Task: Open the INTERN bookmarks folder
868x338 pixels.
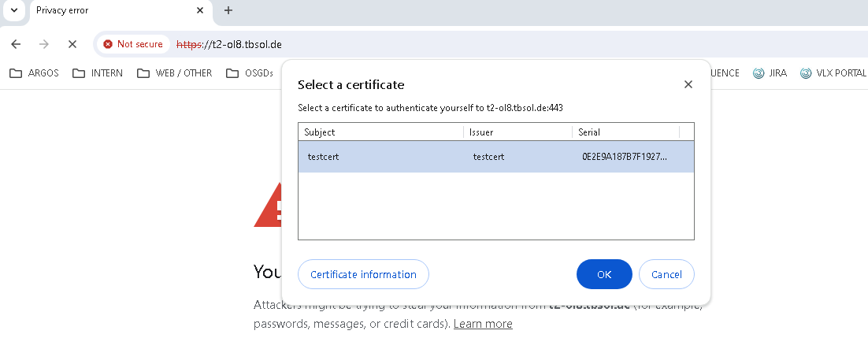Action: [x=98, y=73]
